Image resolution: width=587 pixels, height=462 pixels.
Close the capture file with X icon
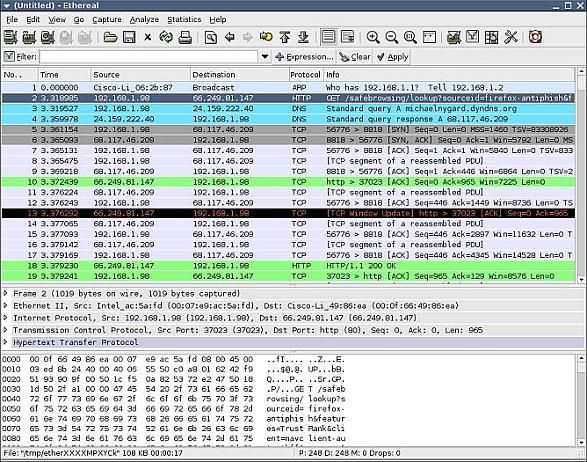coord(147,37)
